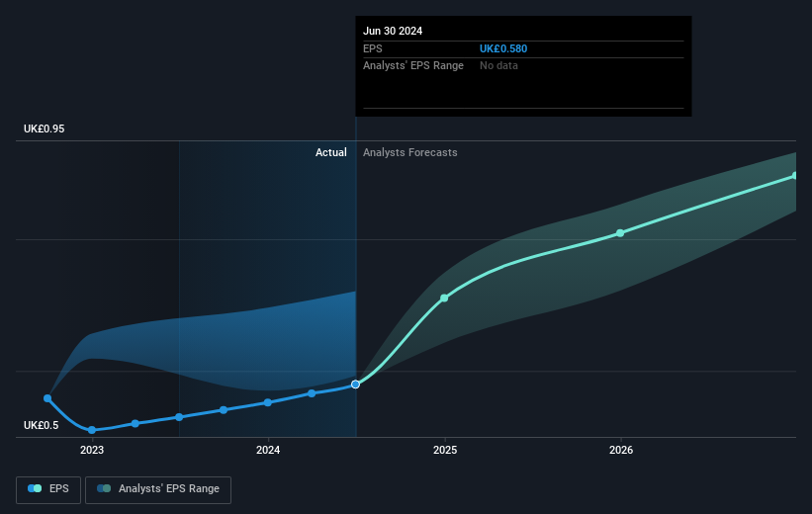Screen dimensions: 812x514
Task: Click the Analysts' EPS Range tooltip row label
Action: coord(413,66)
